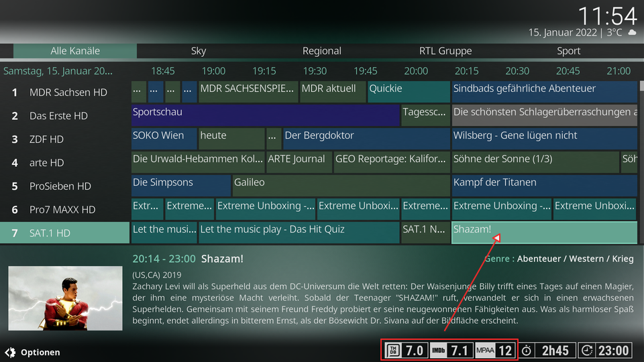
Task: Select SAT.1 N... programme block
Action: [x=425, y=233]
